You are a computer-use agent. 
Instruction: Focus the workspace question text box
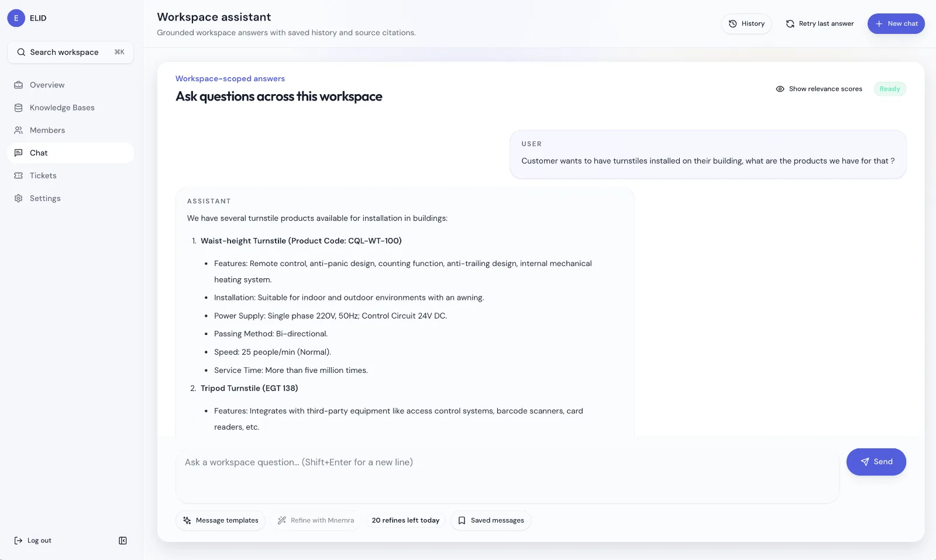click(x=508, y=476)
